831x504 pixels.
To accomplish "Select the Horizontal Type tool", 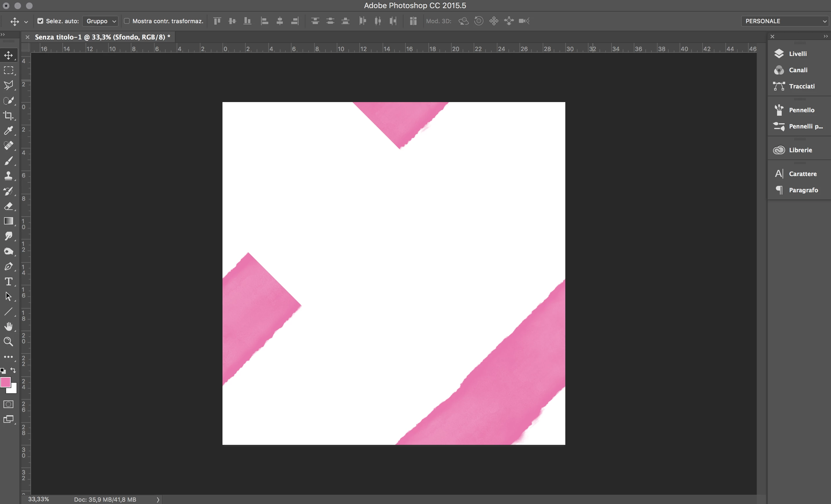I will tap(8, 282).
